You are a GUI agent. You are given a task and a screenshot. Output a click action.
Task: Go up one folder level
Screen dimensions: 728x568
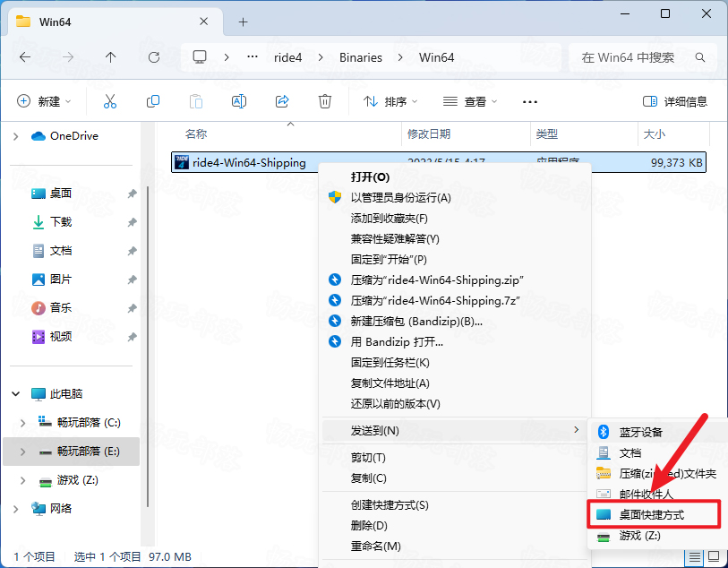110,57
